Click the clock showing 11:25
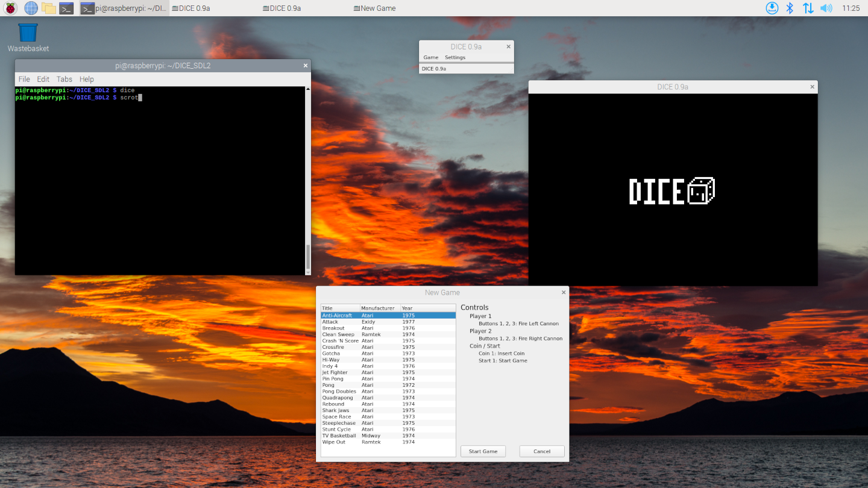 851,8
